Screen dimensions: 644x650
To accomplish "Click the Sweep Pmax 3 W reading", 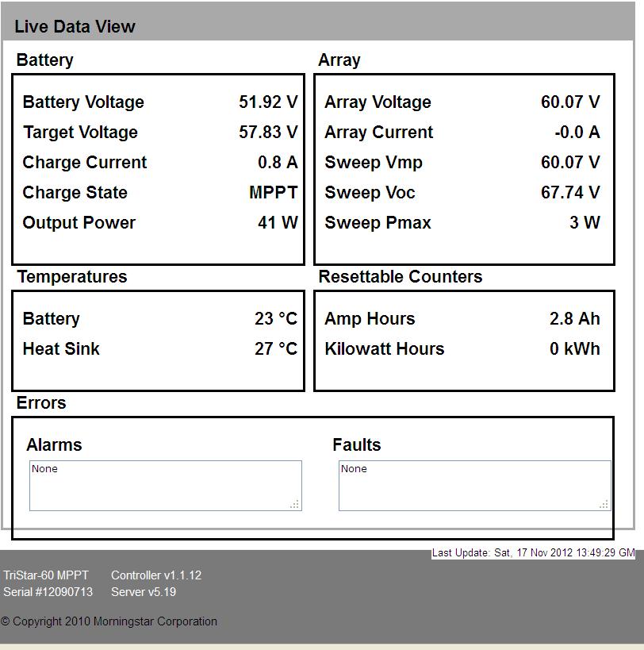I will click(585, 223).
